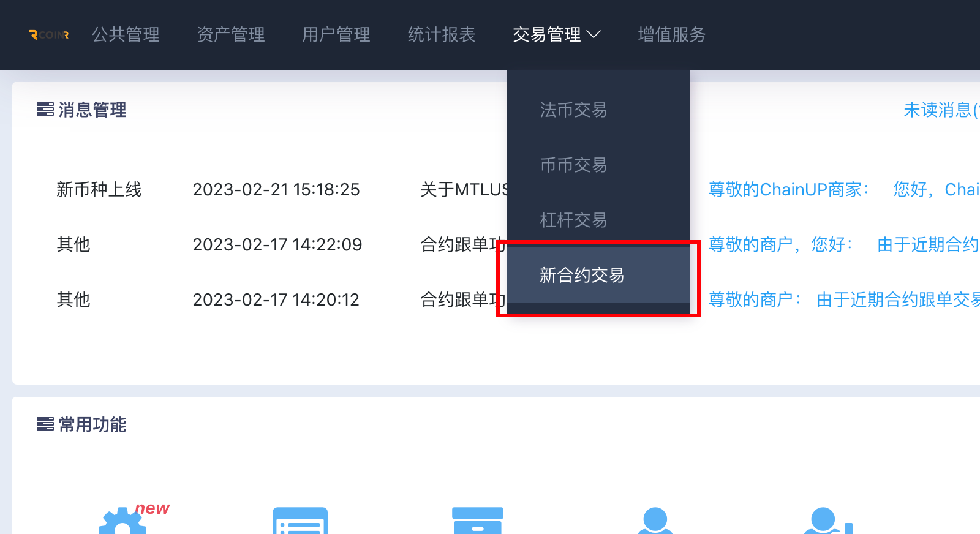Select 新合约交易 from the dropdown
The image size is (980, 534).
click(x=598, y=275)
